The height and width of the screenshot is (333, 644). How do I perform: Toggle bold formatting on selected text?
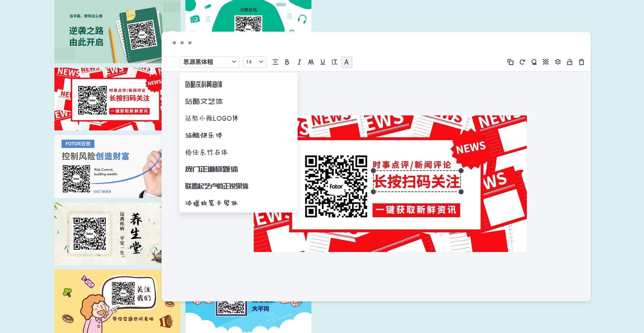[x=287, y=62]
